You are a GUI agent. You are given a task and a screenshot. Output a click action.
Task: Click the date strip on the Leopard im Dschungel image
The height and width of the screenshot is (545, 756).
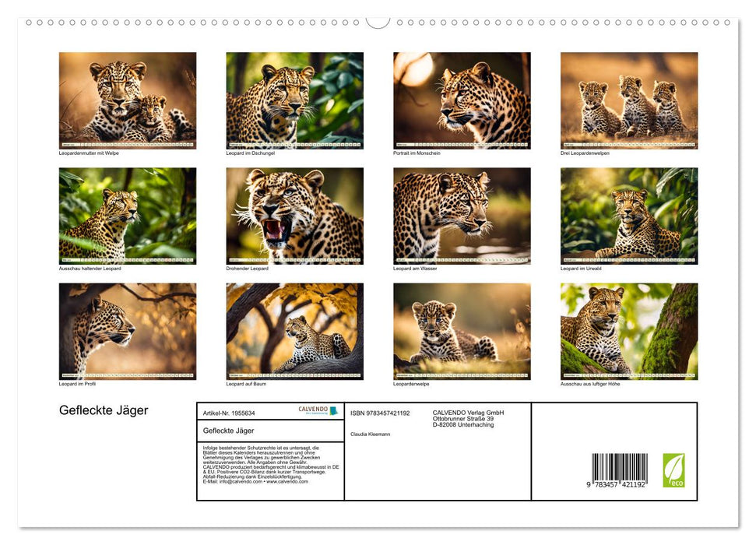point(294,142)
